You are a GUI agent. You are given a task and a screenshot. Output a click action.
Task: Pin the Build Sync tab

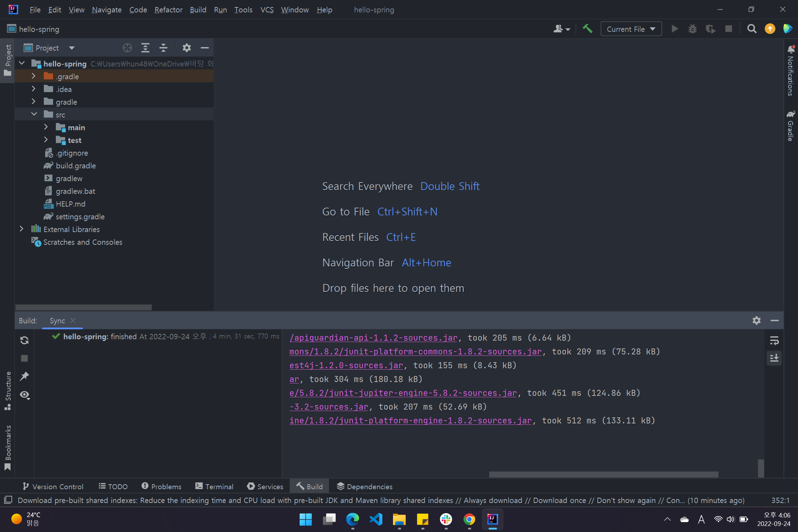pos(24,376)
